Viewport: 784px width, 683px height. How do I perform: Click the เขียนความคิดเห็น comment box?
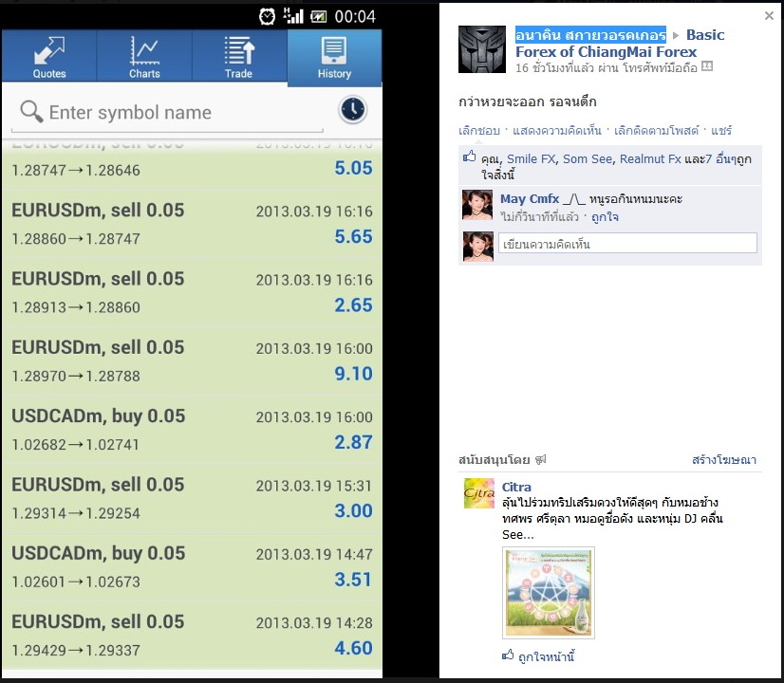point(627,244)
